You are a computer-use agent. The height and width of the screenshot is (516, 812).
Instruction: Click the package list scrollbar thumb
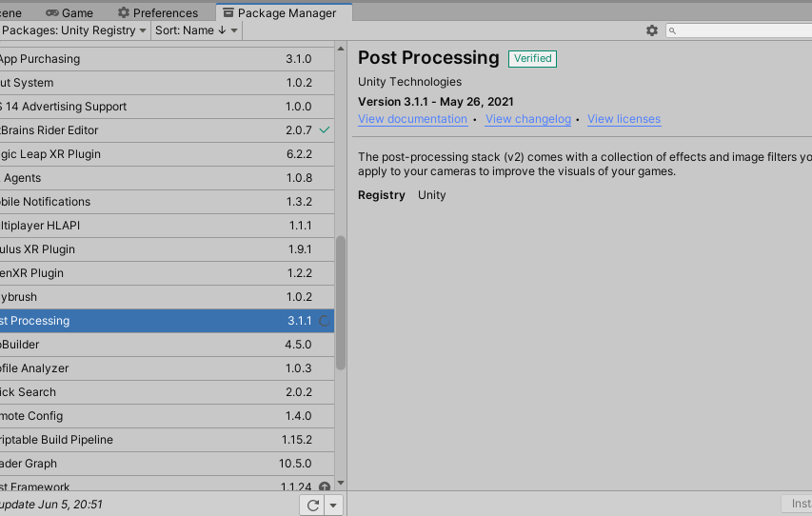(x=340, y=303)
